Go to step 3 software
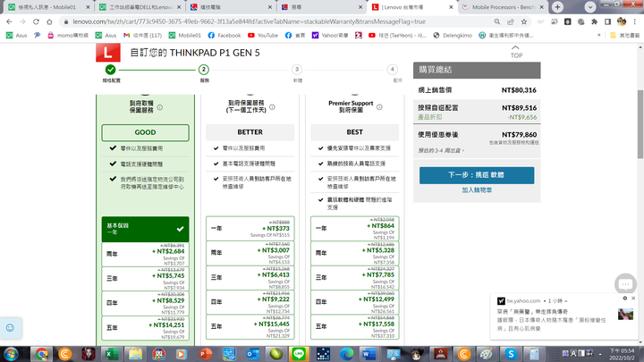Viewport: 644px width, 362px height. (x=297, y=70)
